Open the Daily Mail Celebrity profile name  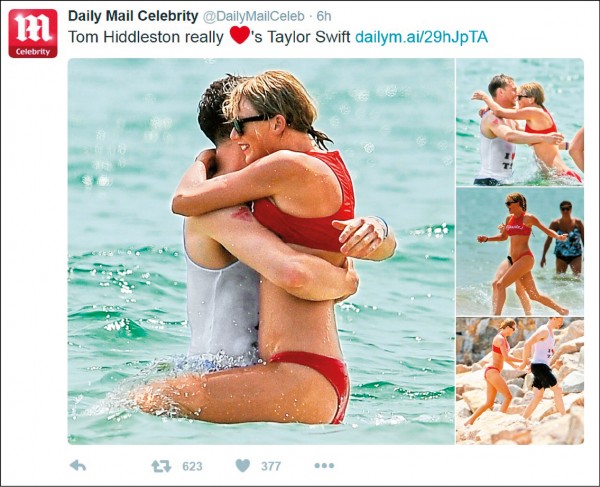click(133, 16)
